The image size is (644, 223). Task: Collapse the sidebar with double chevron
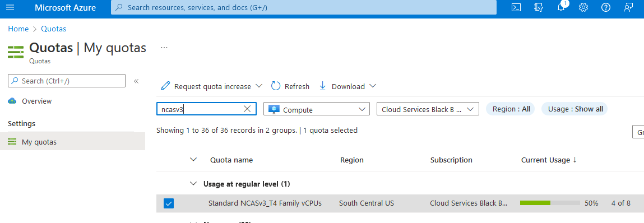136,81
